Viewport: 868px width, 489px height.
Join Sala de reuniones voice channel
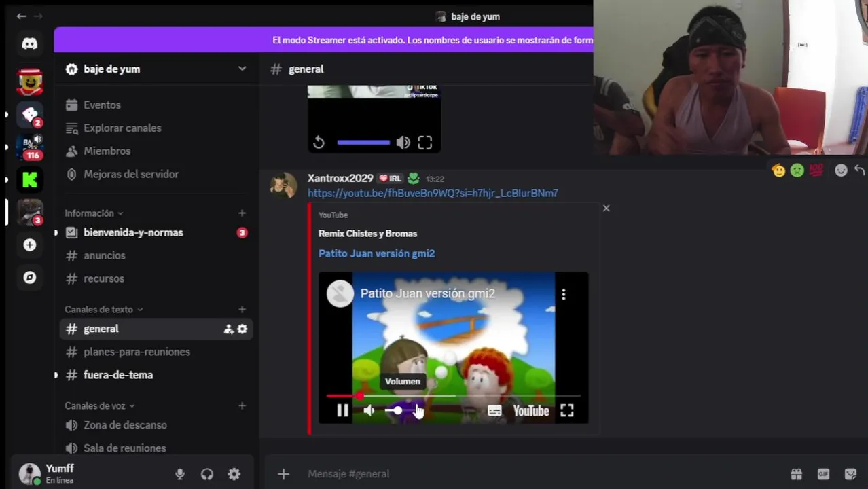156,448
